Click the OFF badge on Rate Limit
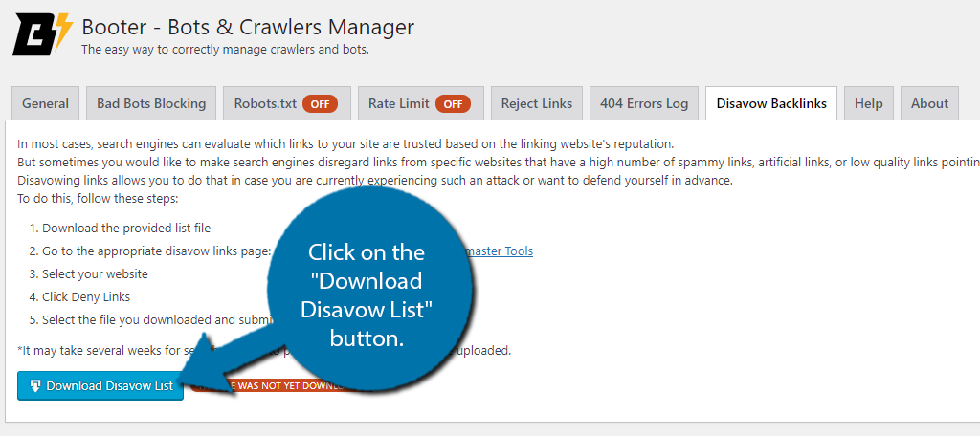Image resolution: width=980 pixels, height=436 pixels. [453, 103]
